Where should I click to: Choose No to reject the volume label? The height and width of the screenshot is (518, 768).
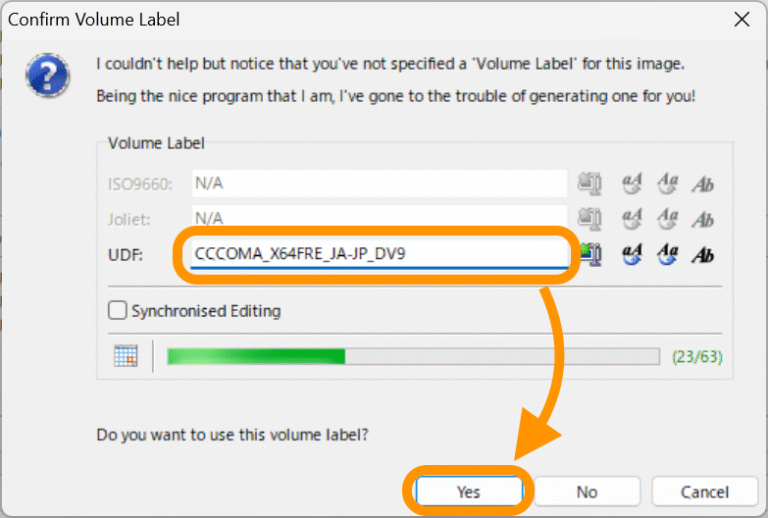587,491
